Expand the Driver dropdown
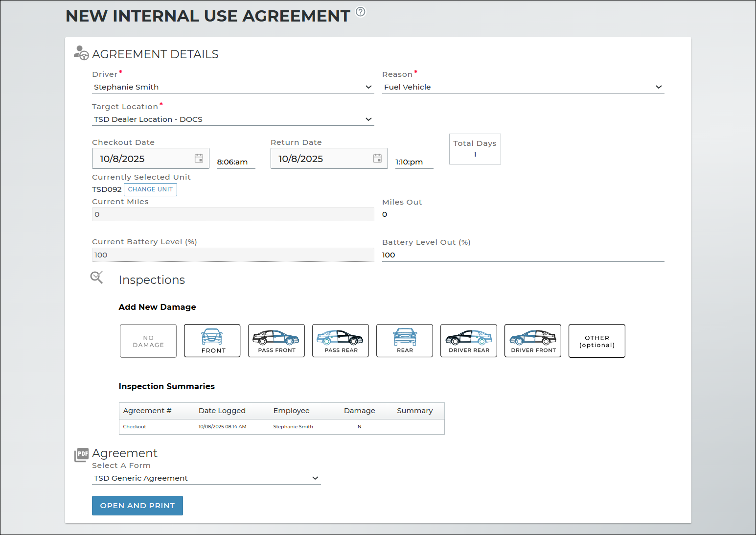Viewport: 756px width, 535px height. [x=232, y=87]
